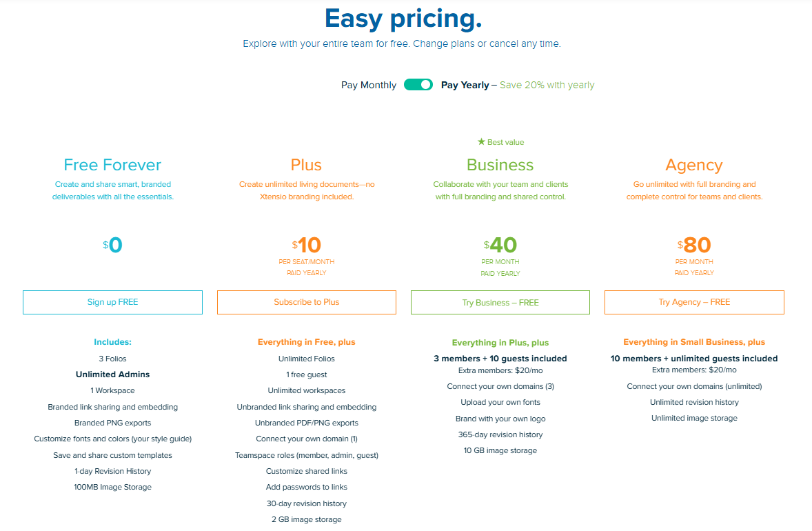
Task: Click Subscribe to Plus
Action: (x=306, y=302)
